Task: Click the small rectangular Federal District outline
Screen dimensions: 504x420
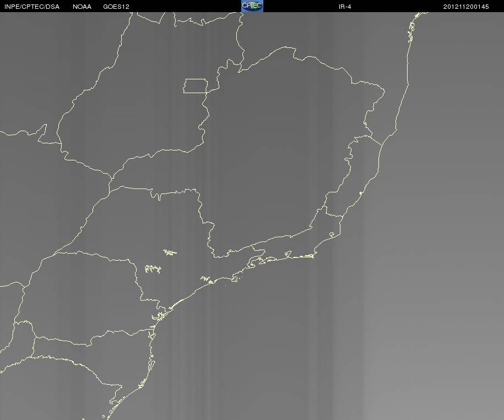Action: (196, 86)
